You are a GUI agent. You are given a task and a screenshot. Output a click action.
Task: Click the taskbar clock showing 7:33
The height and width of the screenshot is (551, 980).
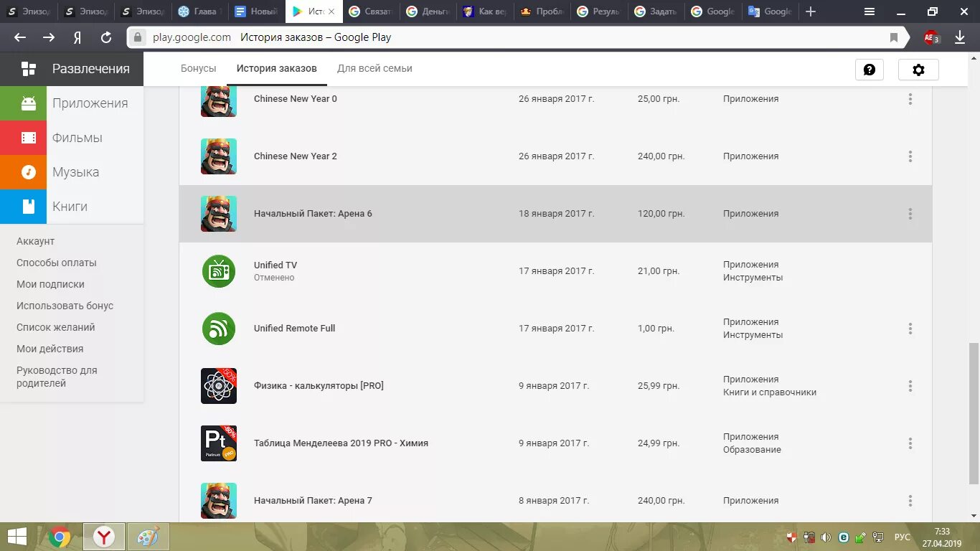click(942, 537)
